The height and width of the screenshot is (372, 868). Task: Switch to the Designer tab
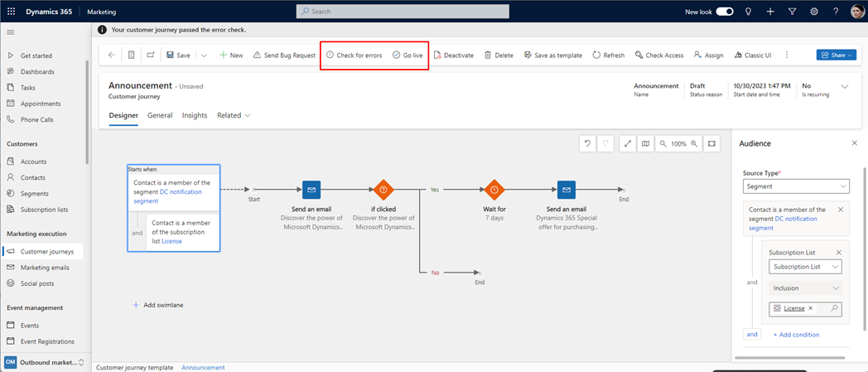pos(123,115)
